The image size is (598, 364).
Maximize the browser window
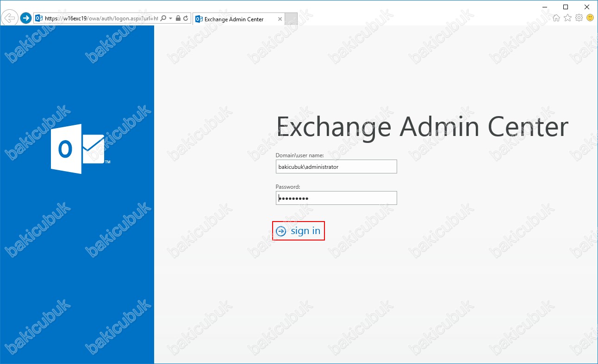click(x=566, y=7)
